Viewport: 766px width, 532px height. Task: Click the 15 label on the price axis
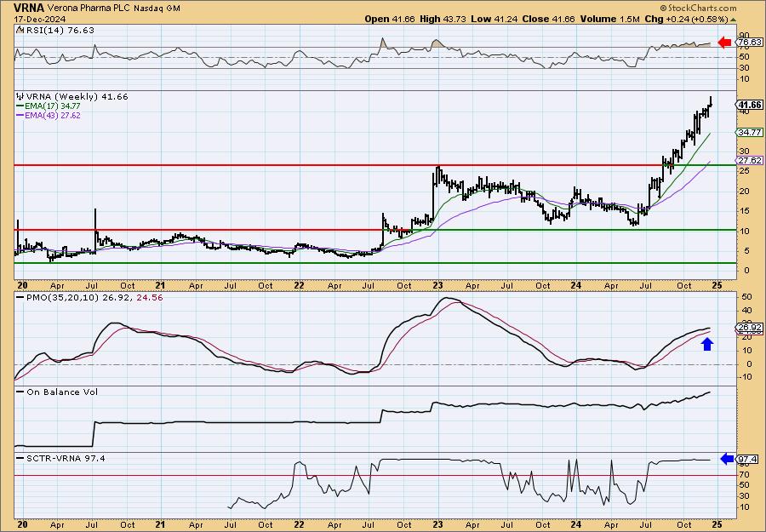tap(744, 211)
